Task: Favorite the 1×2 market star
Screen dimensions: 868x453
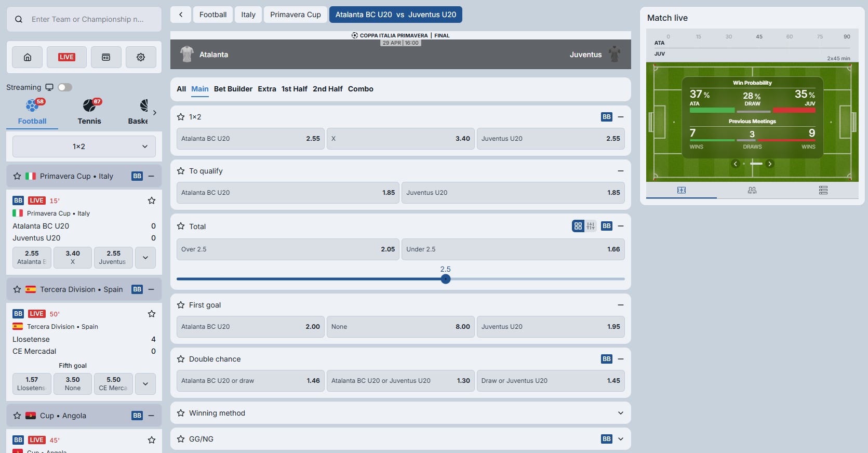Action: (x=181, y=117)
